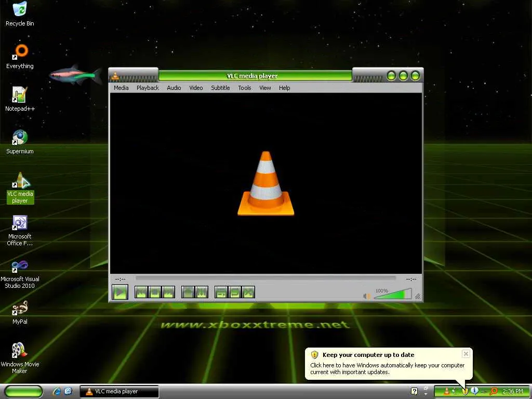
Task: Open the Audio menu
Action: 174,88
